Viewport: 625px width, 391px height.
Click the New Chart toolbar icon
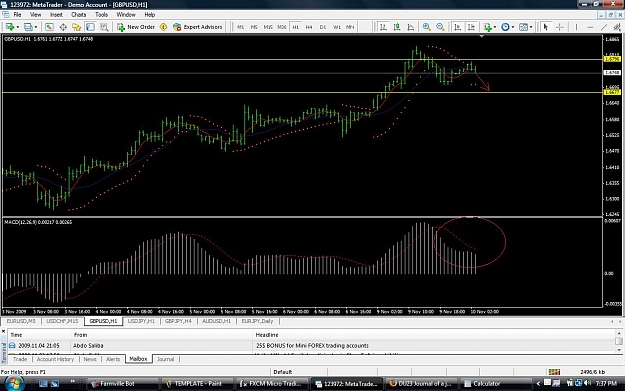click(10, 27)
